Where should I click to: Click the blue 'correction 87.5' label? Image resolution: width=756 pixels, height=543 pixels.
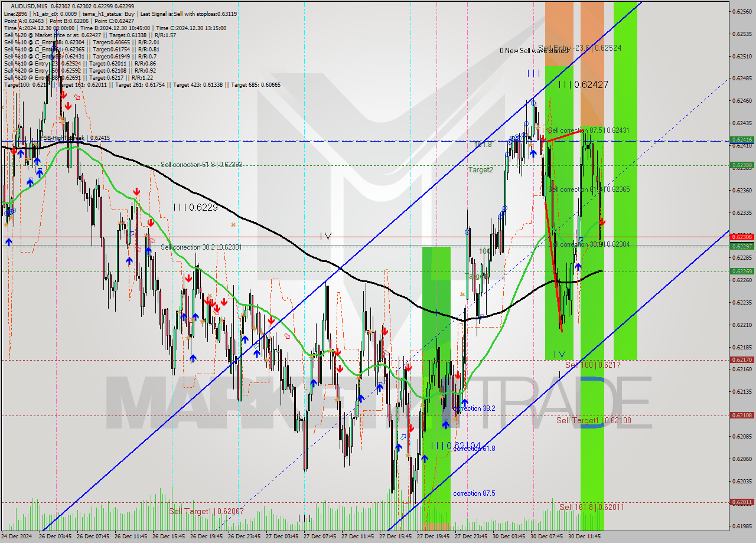click(x=474, y=493)
